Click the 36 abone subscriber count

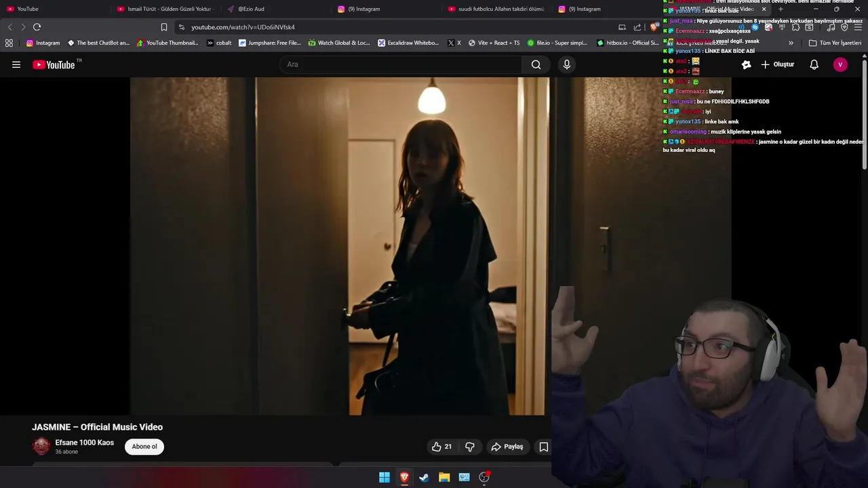point(66,452)
